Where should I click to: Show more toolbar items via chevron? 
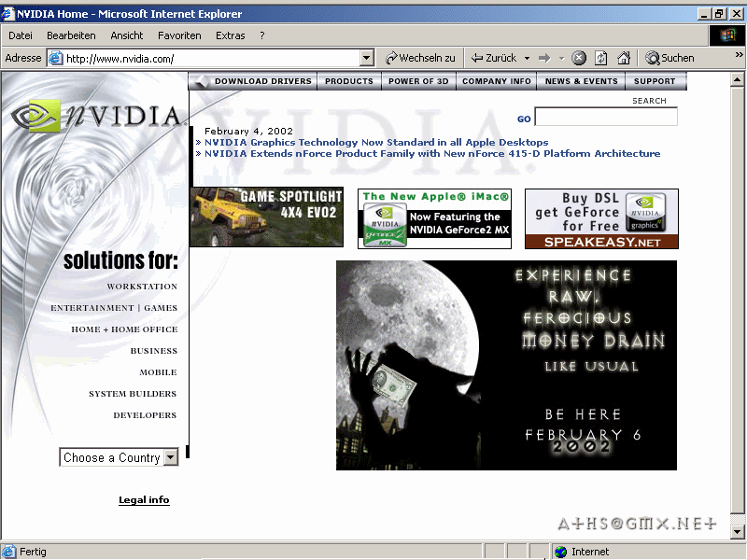coord(739,55)
